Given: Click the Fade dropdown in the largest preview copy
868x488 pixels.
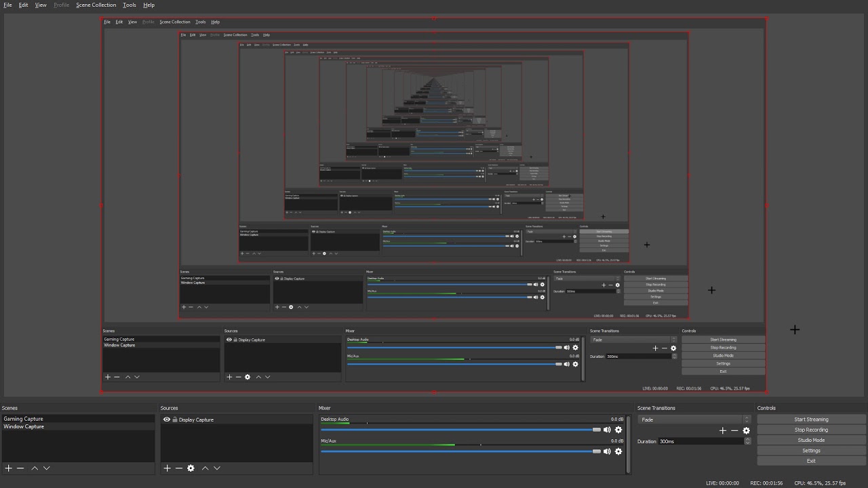Looking at the screenshot, I should (633, 340).
